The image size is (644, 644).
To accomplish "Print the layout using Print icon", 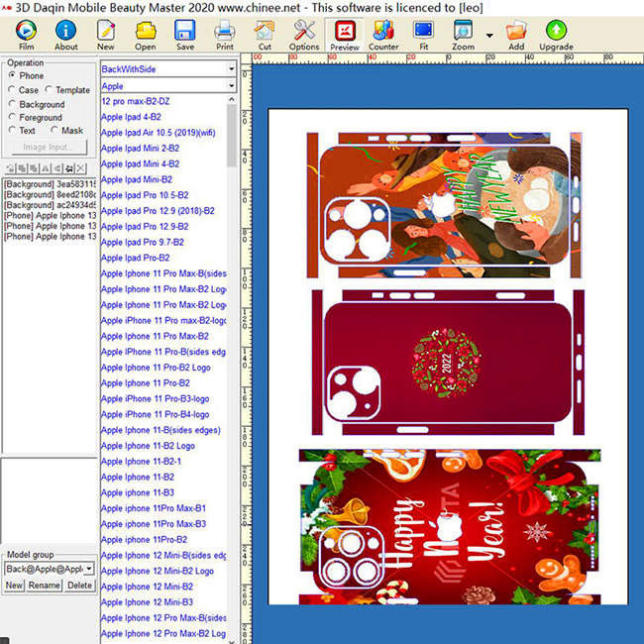I will pos(225,34).
